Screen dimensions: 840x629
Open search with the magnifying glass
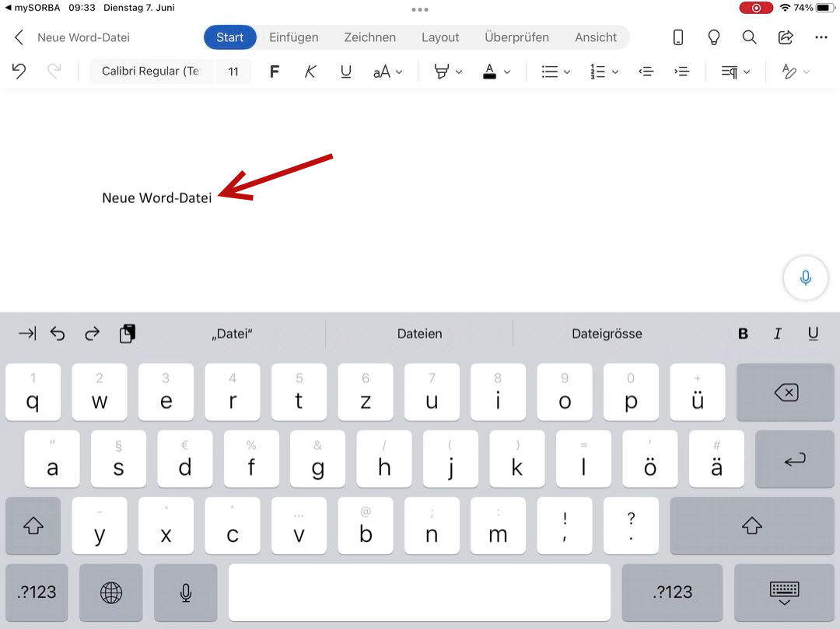click(x=749, y=37)
